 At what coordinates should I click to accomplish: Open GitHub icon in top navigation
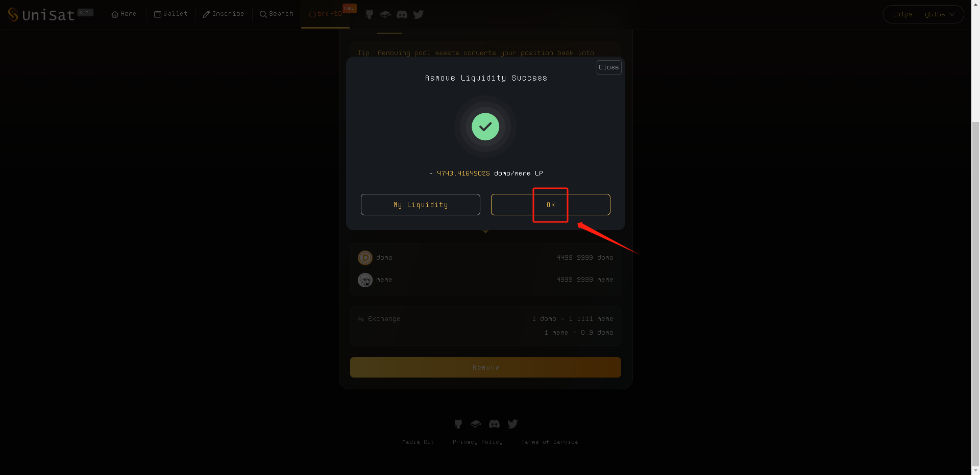[x=370, y=14]
